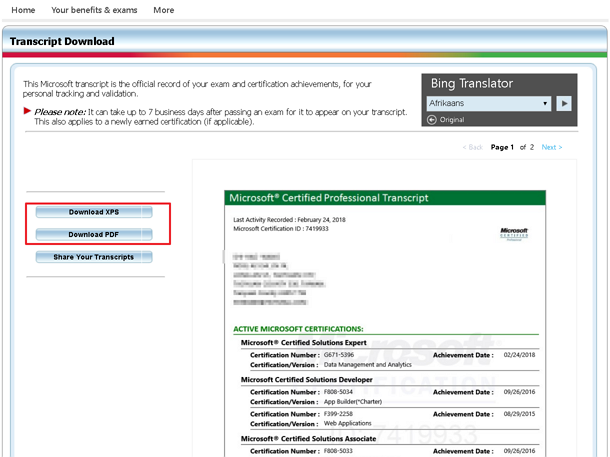
Task: Select 'Microsoft Certified Solutions Associate' row
Action: 309,439
